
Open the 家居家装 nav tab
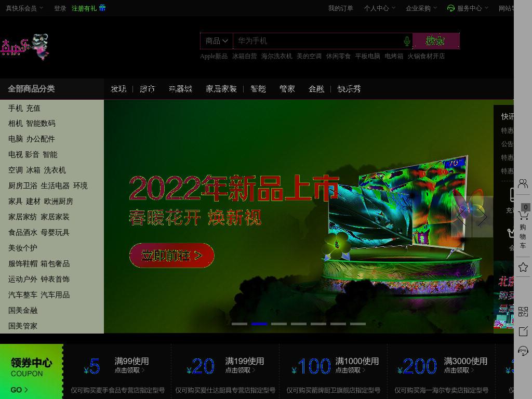[x=221, y=89]
